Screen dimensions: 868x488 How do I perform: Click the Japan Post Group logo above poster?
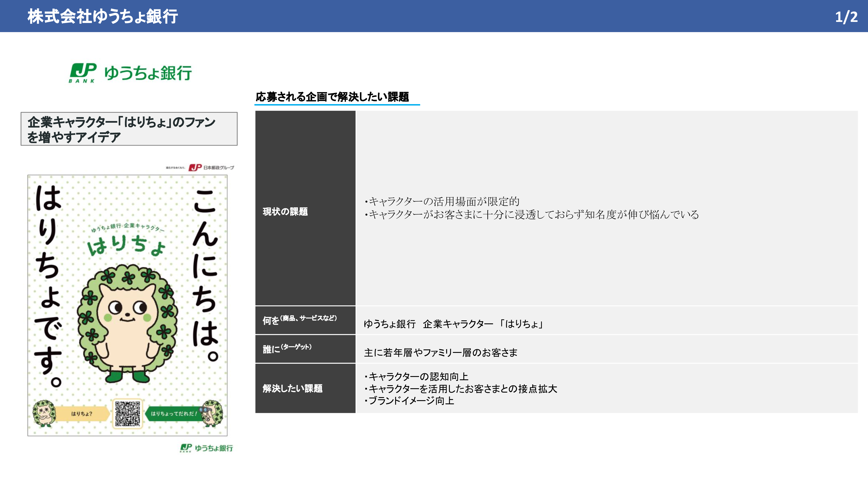click(211, 167)
